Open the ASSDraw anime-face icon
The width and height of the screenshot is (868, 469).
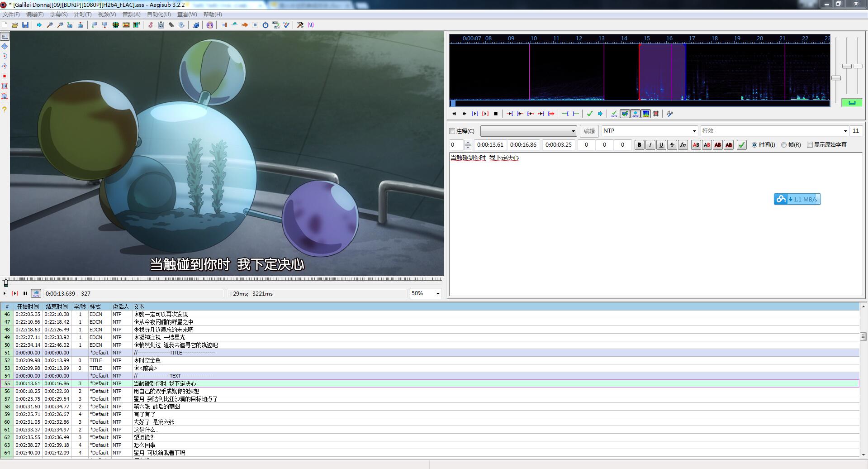click(x=210, y=25)
